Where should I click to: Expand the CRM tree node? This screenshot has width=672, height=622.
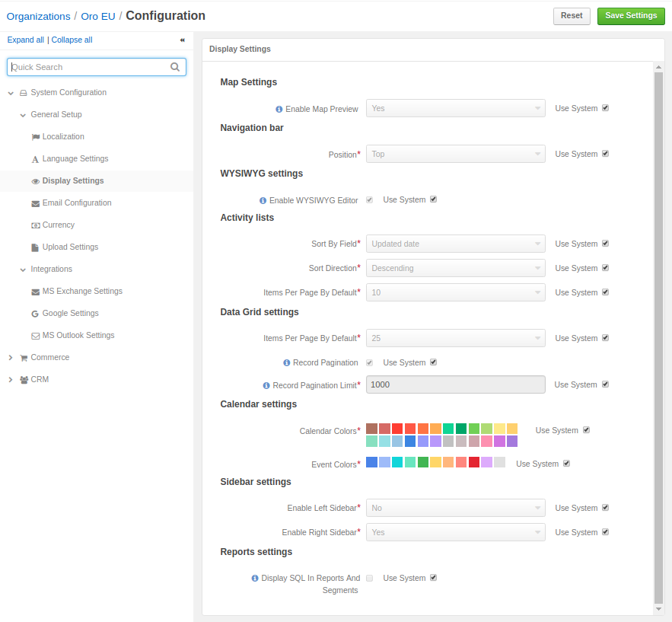[11, 380]
